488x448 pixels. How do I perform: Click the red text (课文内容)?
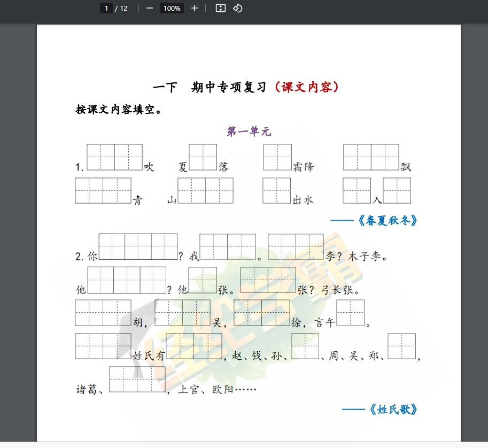tap(307, 87)
